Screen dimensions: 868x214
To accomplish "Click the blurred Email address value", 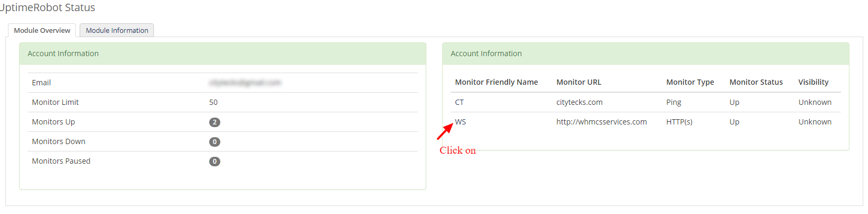I will (x=245, y=83).
